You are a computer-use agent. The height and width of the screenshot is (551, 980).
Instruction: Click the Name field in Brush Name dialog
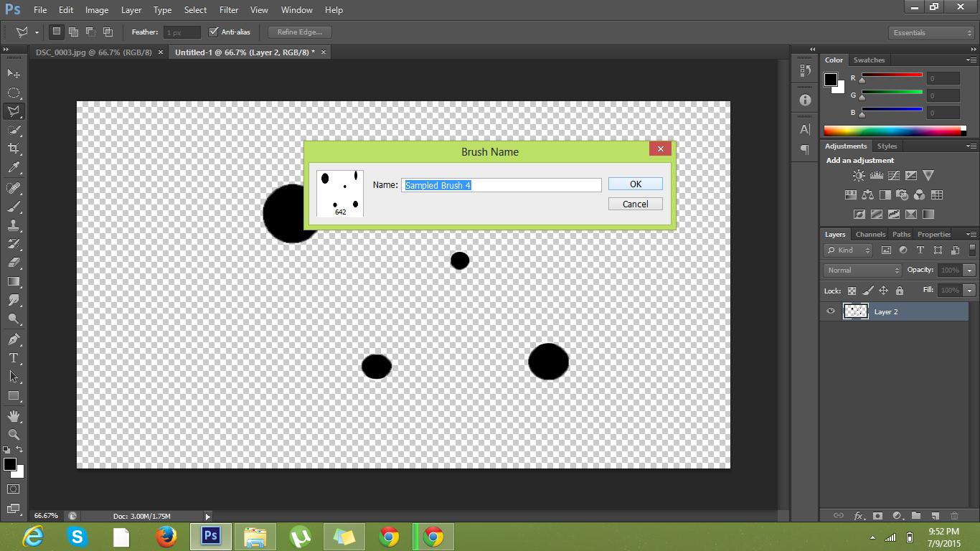coord(501,185)
